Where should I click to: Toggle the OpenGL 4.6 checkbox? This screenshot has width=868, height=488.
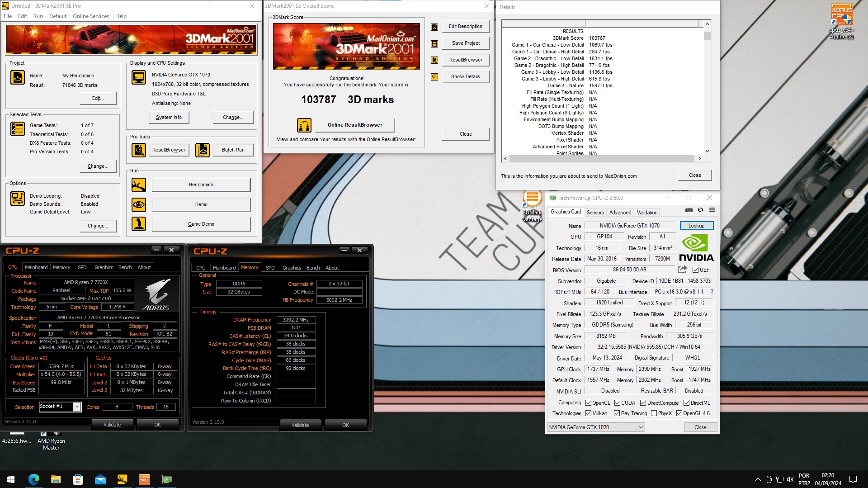click(679, 413)
